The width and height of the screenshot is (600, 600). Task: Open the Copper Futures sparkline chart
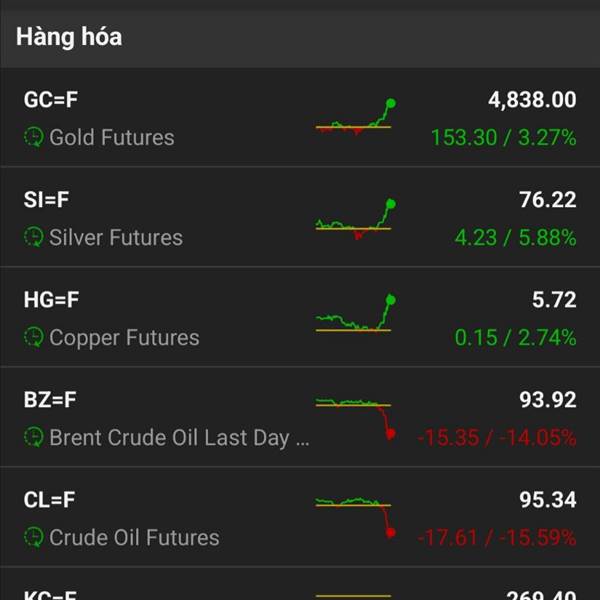coord(355,315)
